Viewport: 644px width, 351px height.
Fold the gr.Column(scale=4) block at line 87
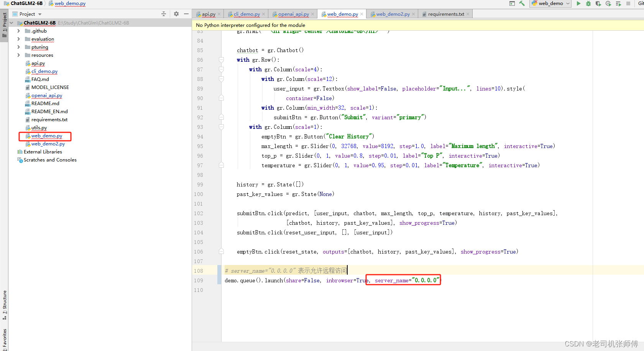click(x=221, y=69)
